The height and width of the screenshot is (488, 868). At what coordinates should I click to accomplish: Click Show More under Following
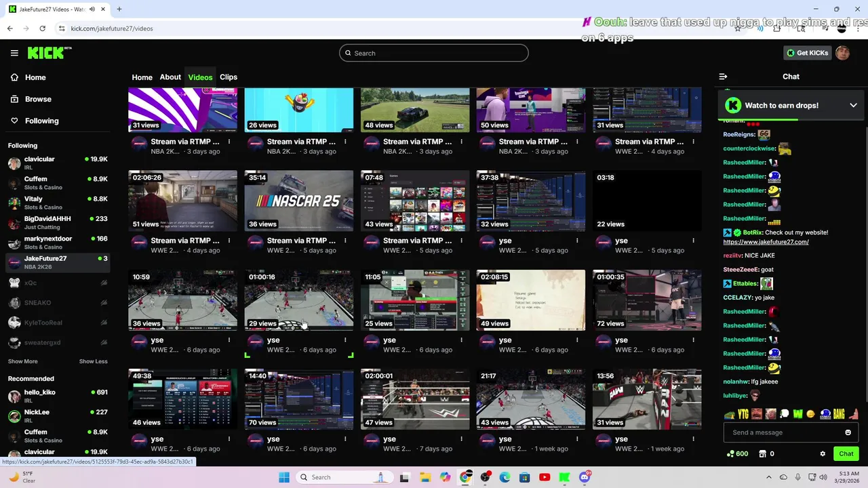22,361
